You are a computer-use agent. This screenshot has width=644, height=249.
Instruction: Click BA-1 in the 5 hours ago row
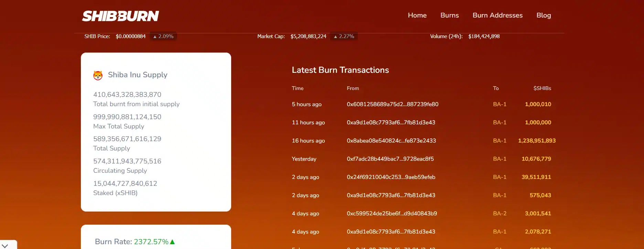[500, 104]
